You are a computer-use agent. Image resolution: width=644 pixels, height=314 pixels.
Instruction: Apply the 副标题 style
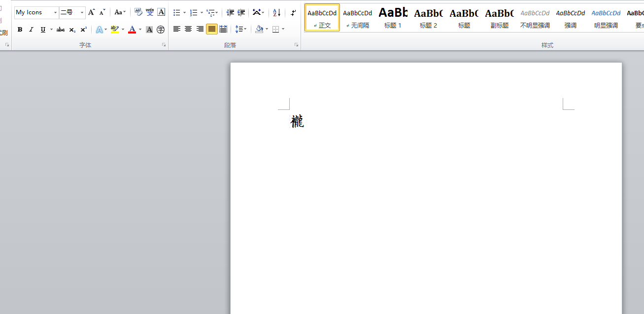(x=499, y=18)
